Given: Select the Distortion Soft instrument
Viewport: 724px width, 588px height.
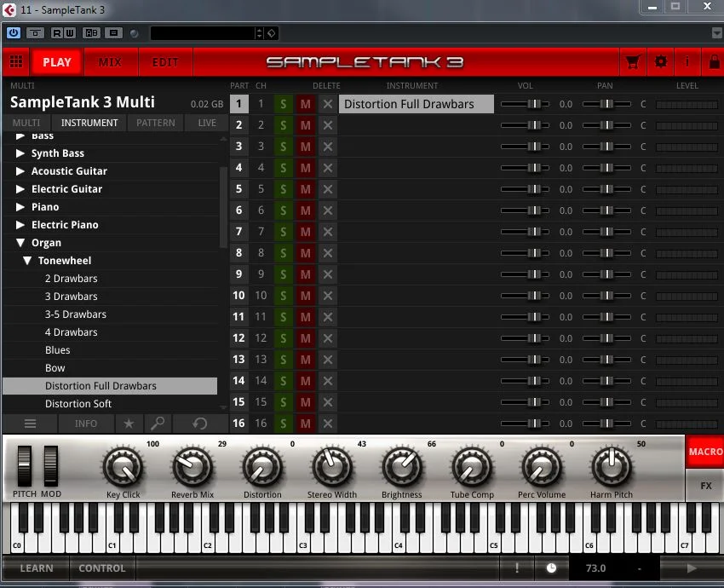Looking at the screenshot, I should [x=110, y=404].
